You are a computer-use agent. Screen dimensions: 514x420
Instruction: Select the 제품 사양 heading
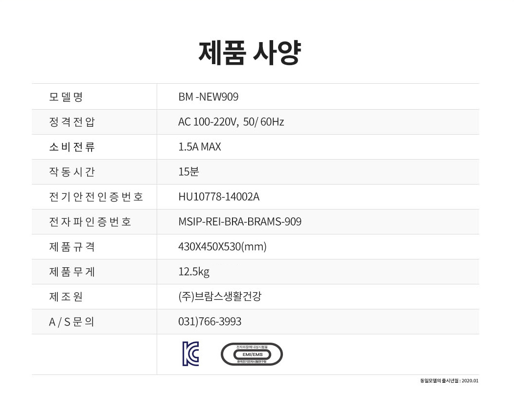click(250, 52)
